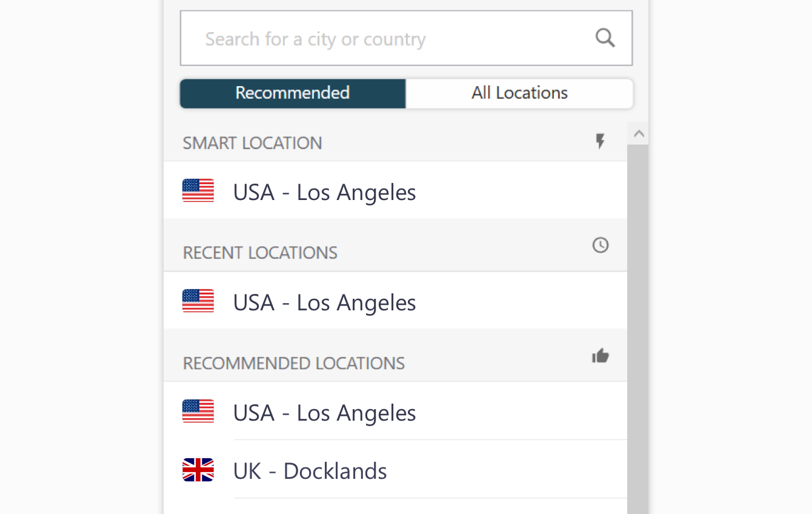Click the RECOMMENDED LOCATIONS section header text

(x=294, y=363)
